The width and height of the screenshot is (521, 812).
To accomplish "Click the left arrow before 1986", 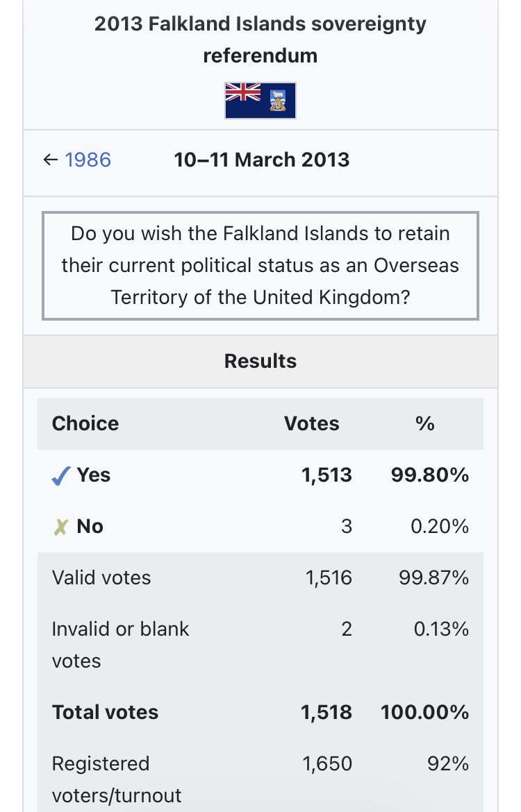I will (x=50, y=160).
